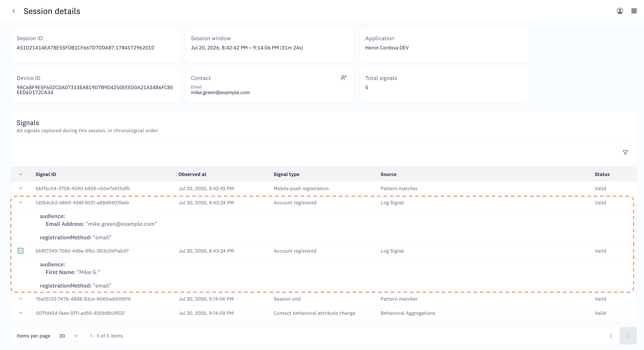
Task: Open the user account profile icon
Action: [620, 11]
